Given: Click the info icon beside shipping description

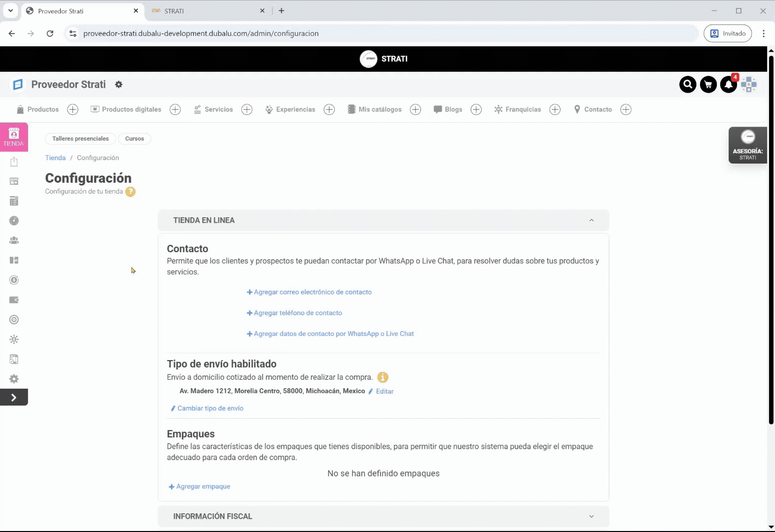Looking at the screenshot, I should pyautogui.click(x=383, y=377).
